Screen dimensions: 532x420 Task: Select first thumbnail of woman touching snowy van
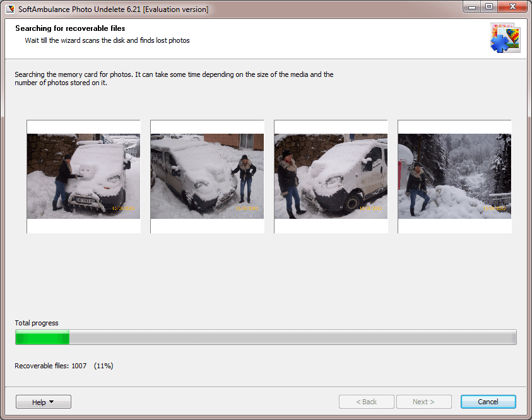click(83, 177)
